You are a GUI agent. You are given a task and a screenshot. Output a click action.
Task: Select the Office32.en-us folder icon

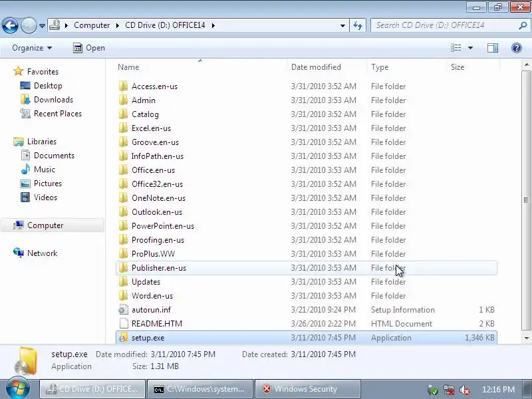[123, 184]
